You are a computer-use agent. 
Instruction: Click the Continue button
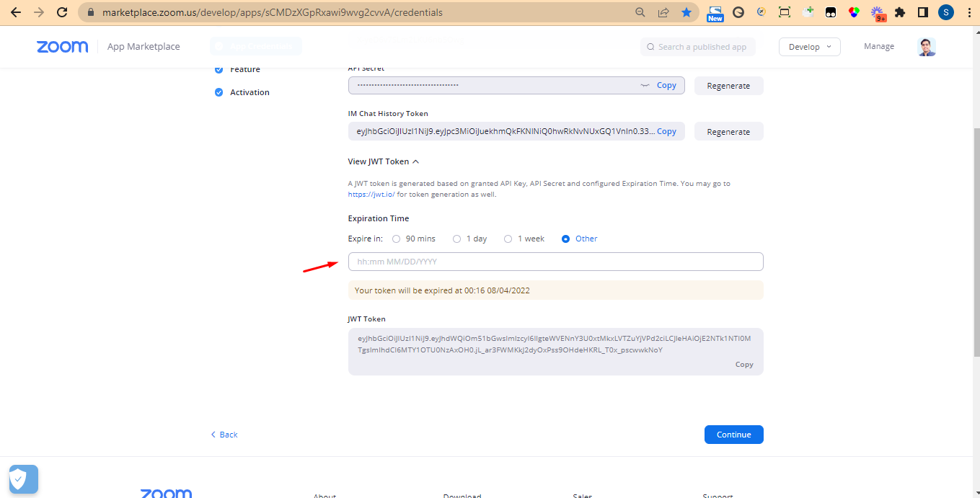pos(733,435)
